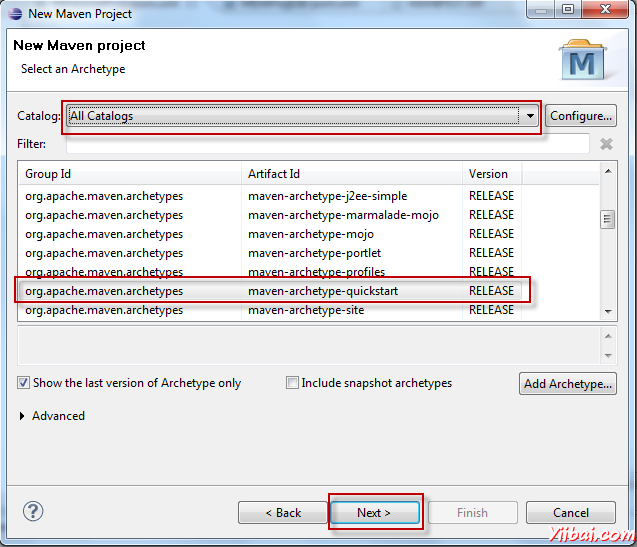Image resolution: width=637 pixels, height=547 pixels.
Task: Click the Back button
Action: (283, 513)
